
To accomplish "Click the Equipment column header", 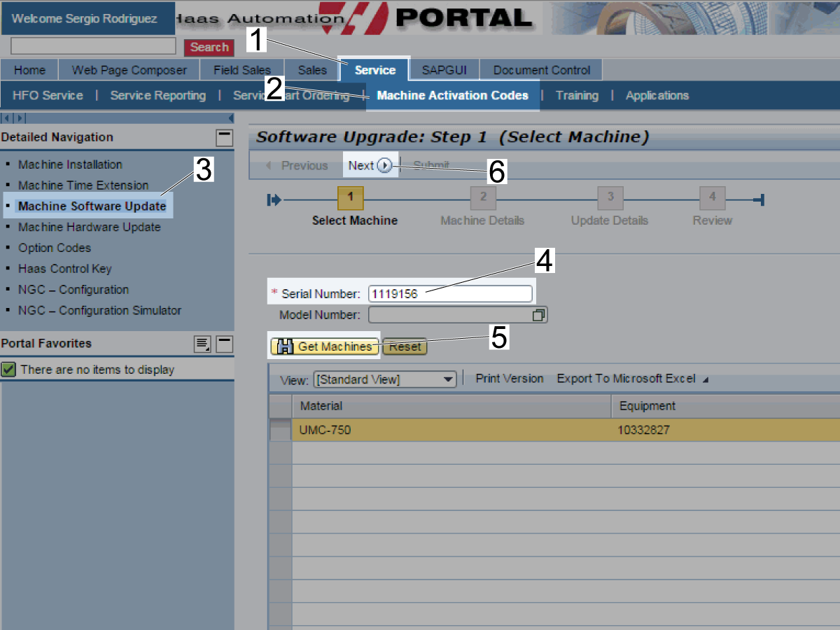I will 725,406.
